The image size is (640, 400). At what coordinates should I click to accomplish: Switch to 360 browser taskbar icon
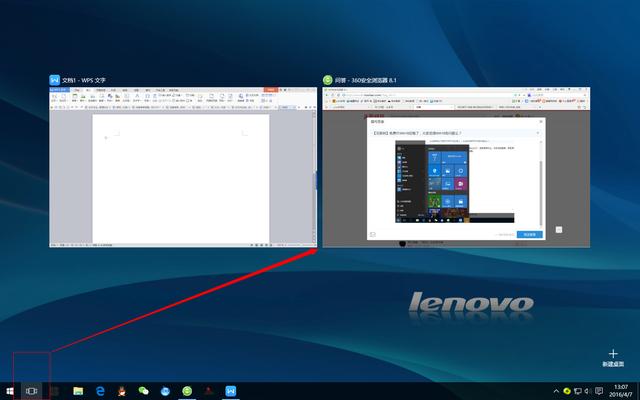tap(187, 391)
